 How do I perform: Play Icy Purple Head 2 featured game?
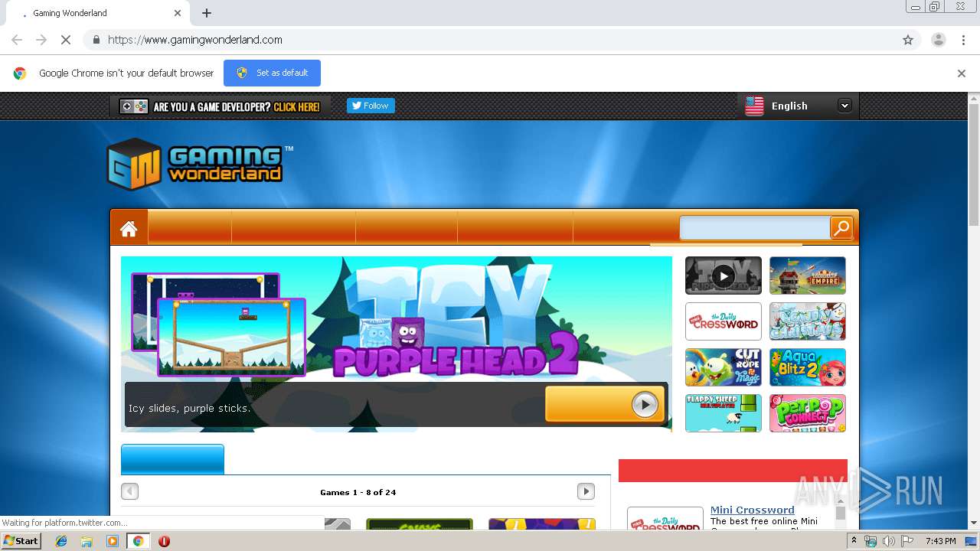pyautogui.click(x=604, y=404)
